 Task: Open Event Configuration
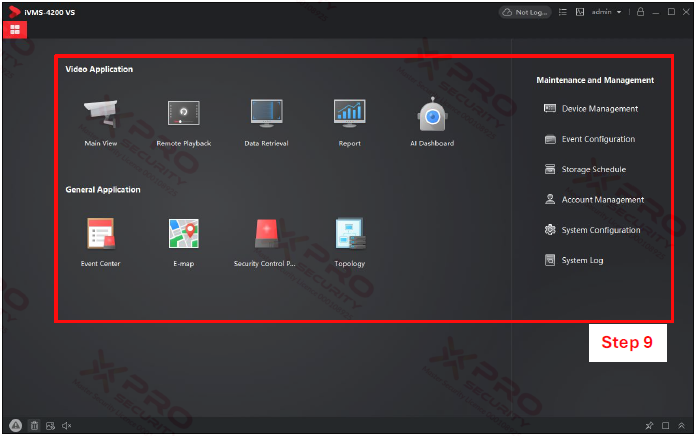coord(589,139)
